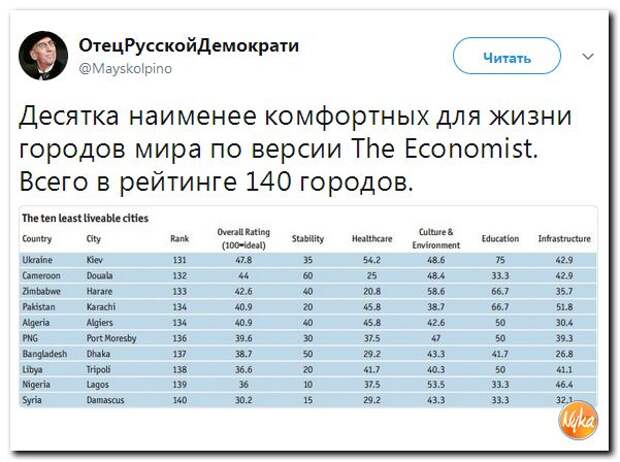The image size is (620, 462).
Task: Open the author's profile avatar photo
Action: pos(43,56)
